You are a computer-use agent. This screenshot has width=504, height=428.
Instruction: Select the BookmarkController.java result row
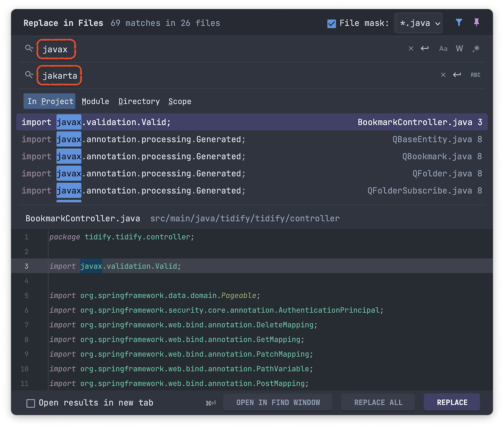(x=252, y=122)
